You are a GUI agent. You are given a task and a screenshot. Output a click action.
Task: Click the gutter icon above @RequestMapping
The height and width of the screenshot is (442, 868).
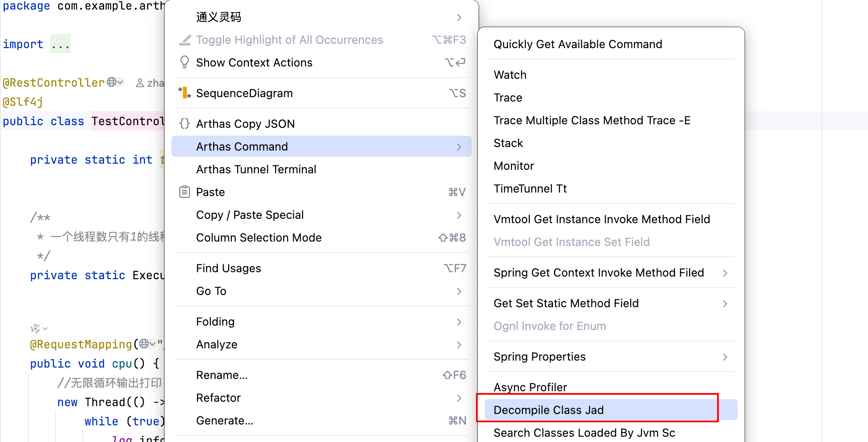pos(36,328)
